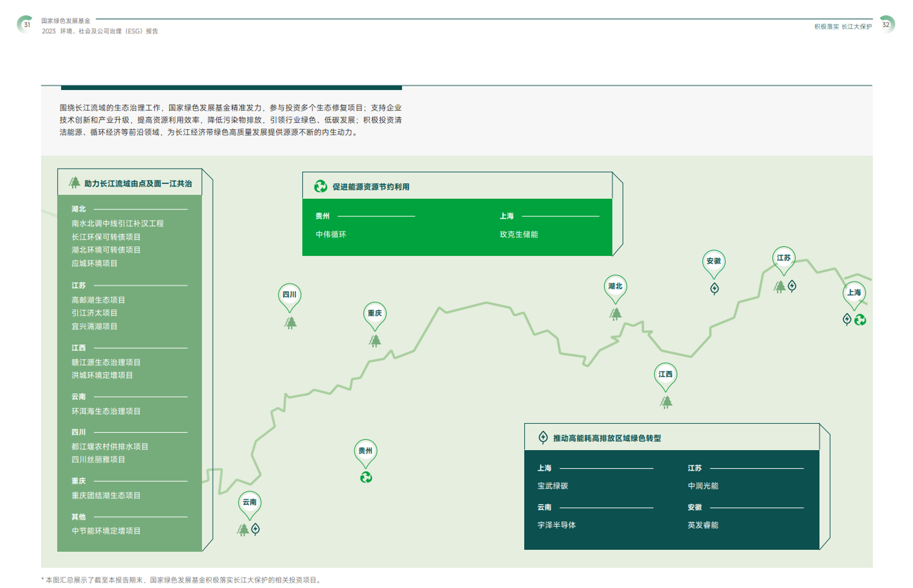Click the 江西 heading in left panel
The width and height of the screenshot is (913, 588).
78,348
